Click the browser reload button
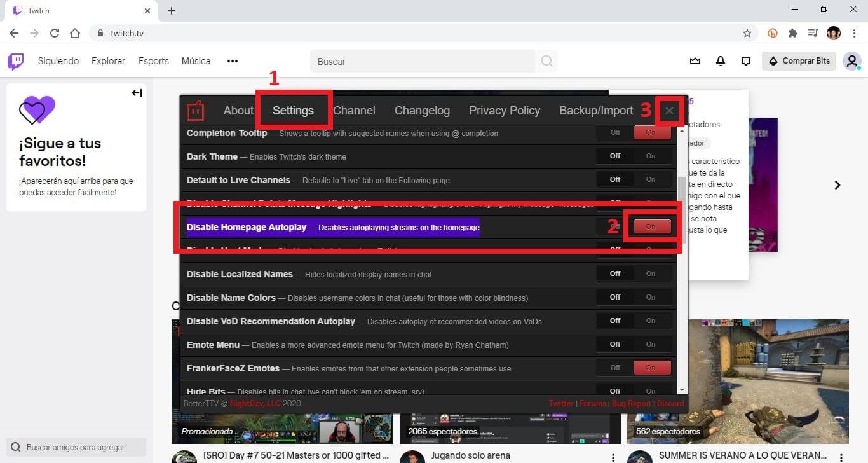868x463 pixels. coord(55,33)
